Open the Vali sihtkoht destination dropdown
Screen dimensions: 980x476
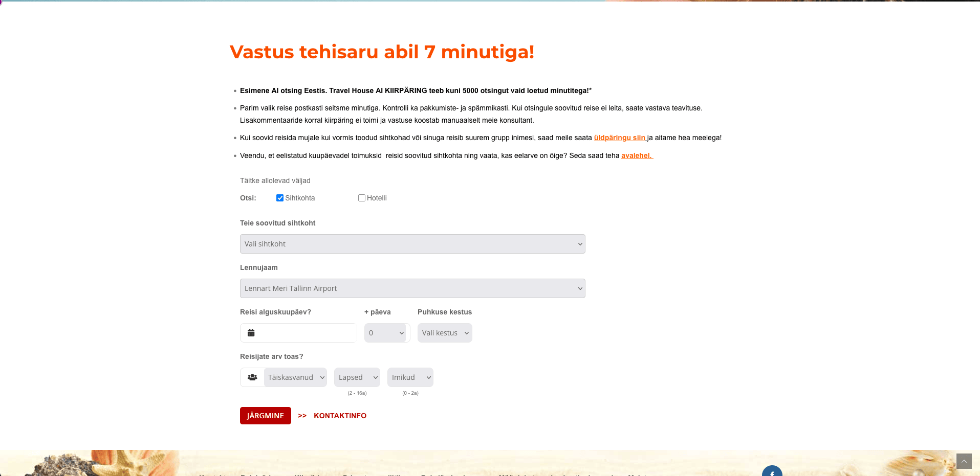(412, 244)
